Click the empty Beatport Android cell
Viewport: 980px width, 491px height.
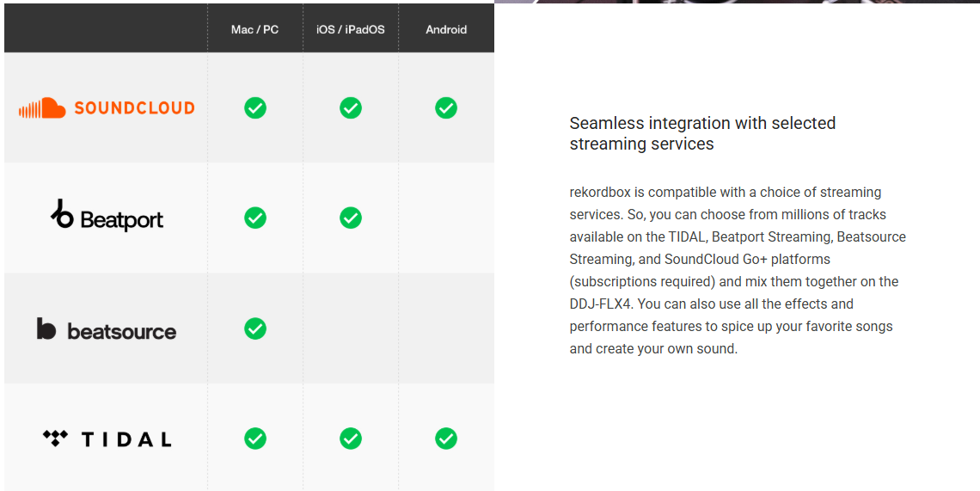click(x=446, y=218)
